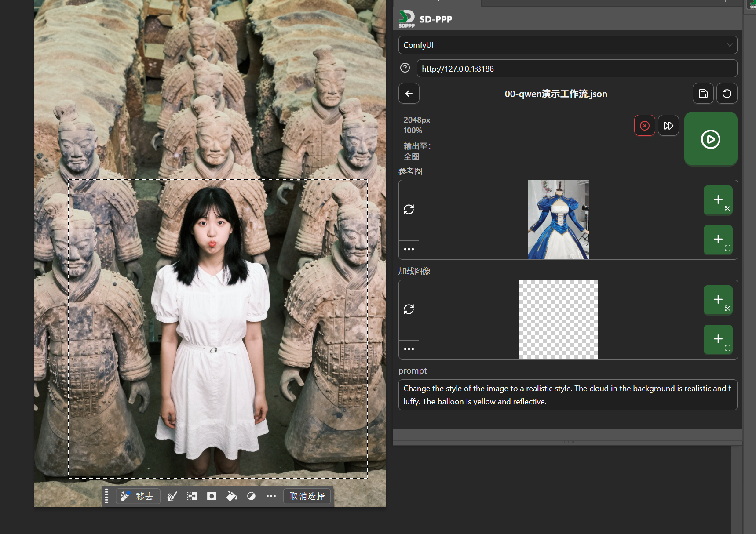The height and width of the screenshot is (534, 756).
Task: Open the help question mark icon
Action: (x=405, y=68)
